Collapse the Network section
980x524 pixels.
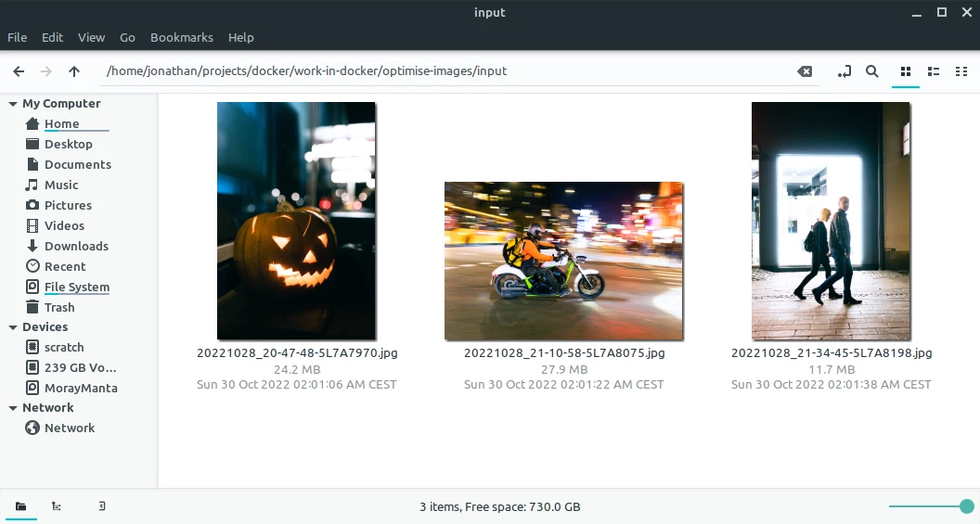[x=12, y=408]
